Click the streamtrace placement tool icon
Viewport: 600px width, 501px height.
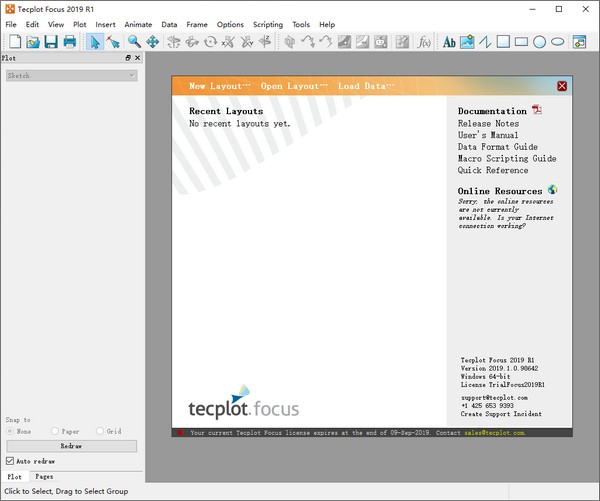pyautogui.click(x=308, y=41)
